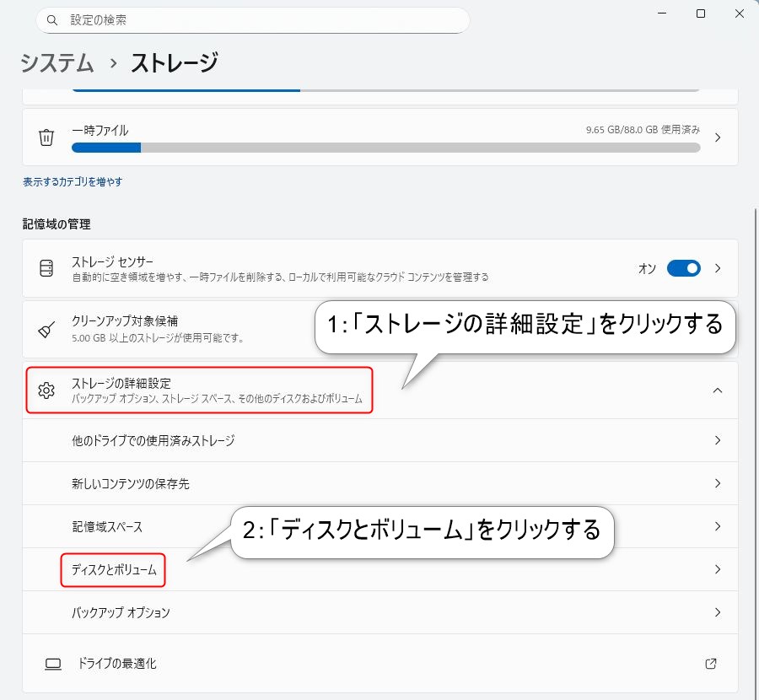This screenshot has height=700, width=759.
Task: Maximize the settings window
Action: (x=701, y=13)
